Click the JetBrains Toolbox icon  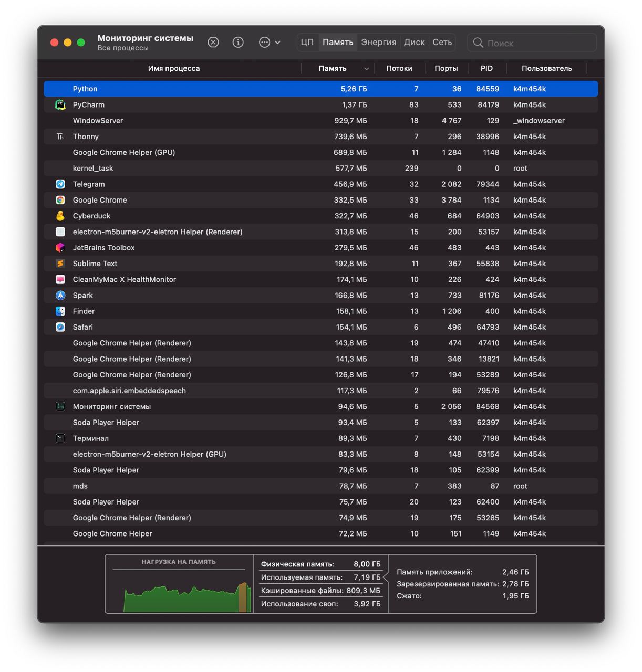60,248
